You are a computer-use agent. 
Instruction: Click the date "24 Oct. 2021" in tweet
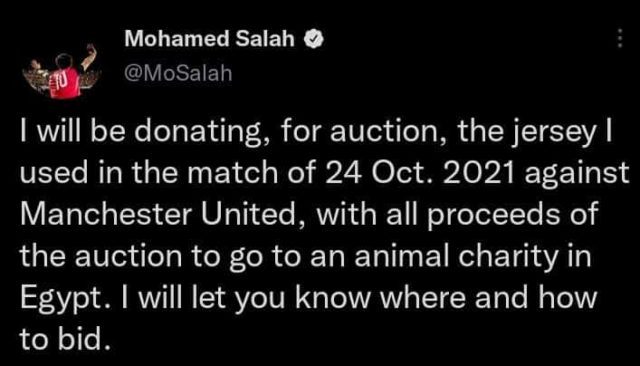tap(420, 173)
